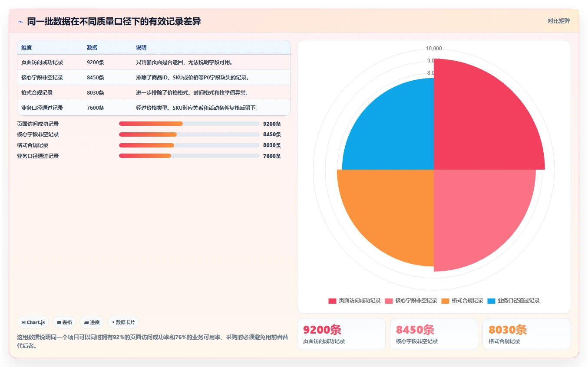The height and width of the screenshot is (367, 588).
Task: Toggle 页面访问成功记录 legend item in chart
Action: click(x=354, y=301)
